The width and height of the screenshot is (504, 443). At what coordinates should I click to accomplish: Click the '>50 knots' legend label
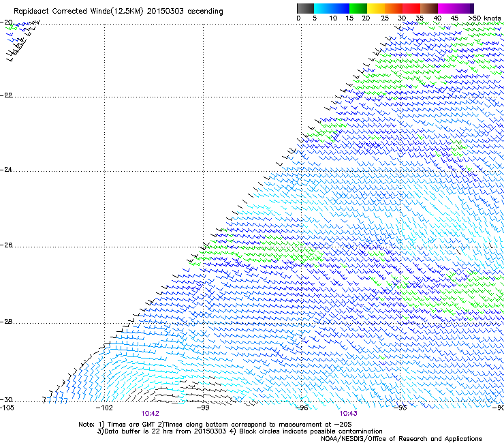[484, 18]
